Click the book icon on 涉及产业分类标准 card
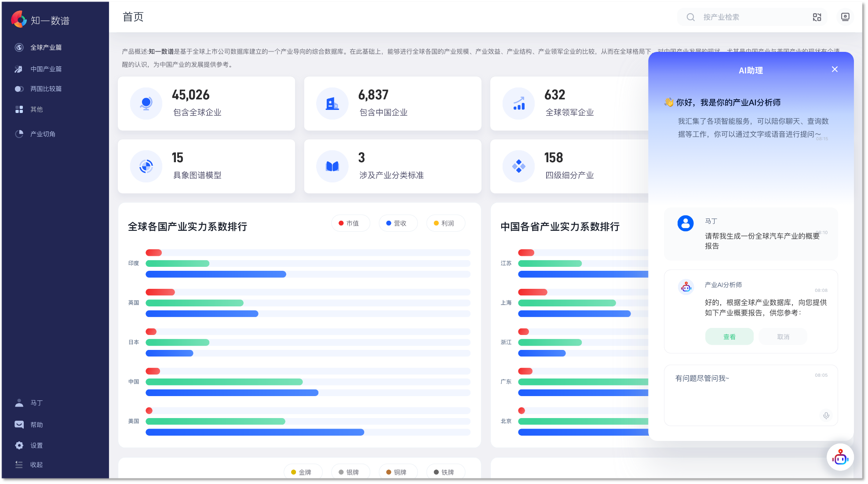This screenshot has height=484, width=868. click(332, 167)
